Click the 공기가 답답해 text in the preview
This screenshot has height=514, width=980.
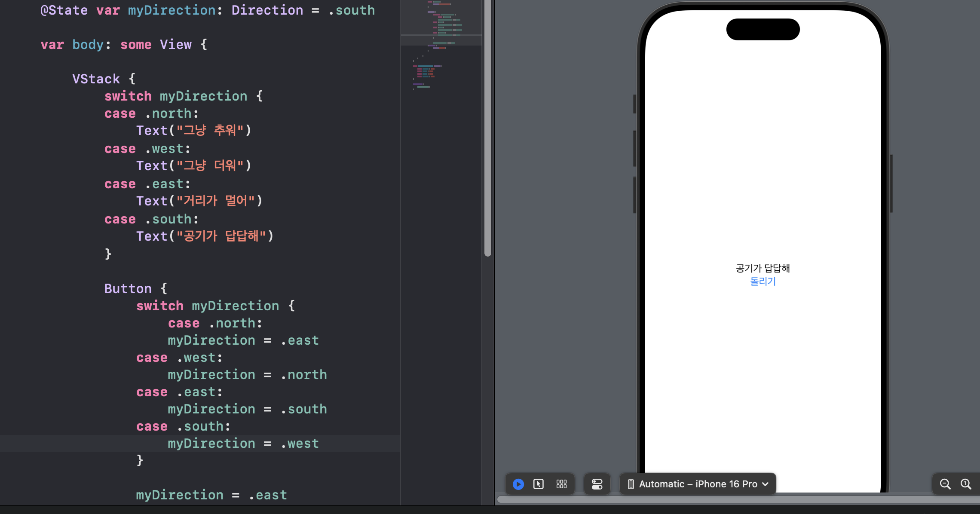(763, 268)
